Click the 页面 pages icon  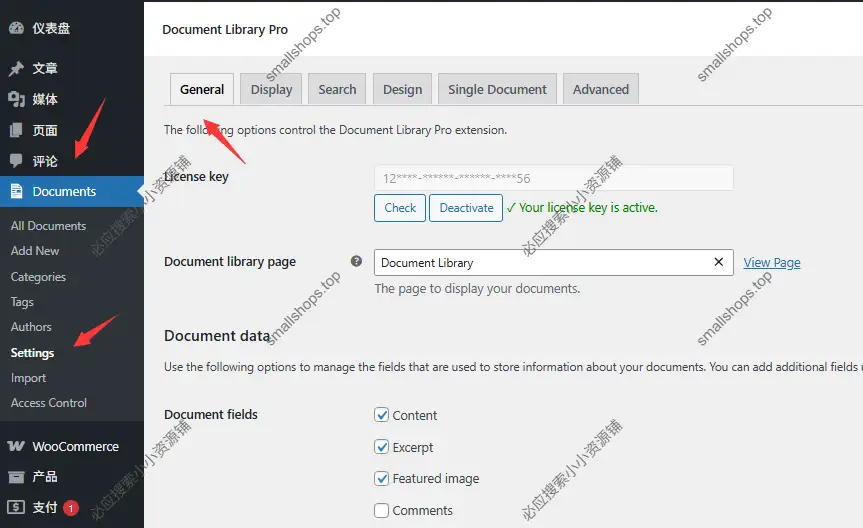tap(17, 130)
